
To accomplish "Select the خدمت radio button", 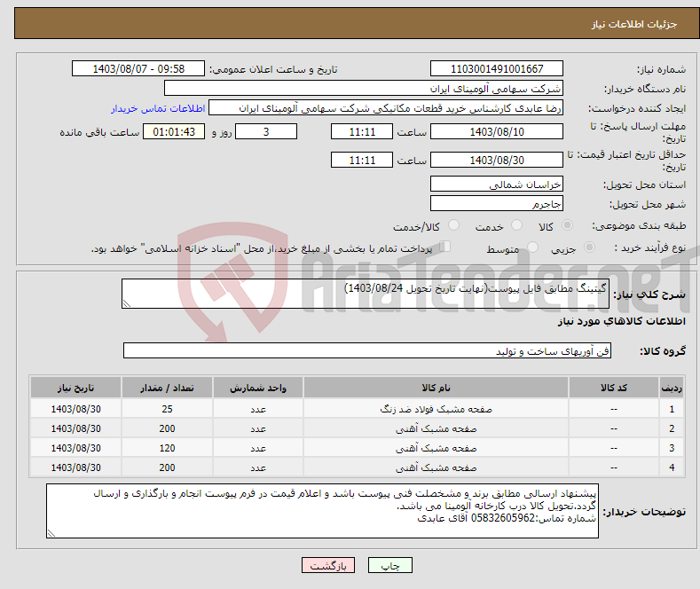I will [516, 225].
